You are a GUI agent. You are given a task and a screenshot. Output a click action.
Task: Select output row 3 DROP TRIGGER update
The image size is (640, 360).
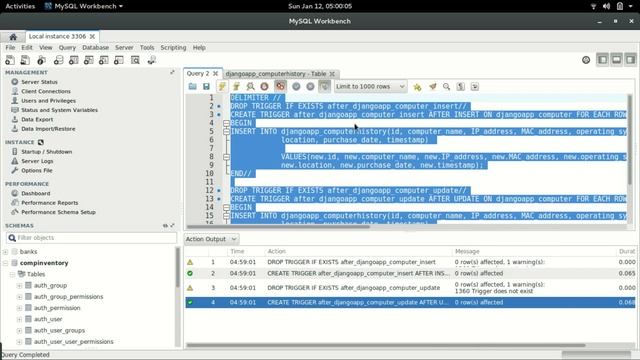click(x=409, y=288)
